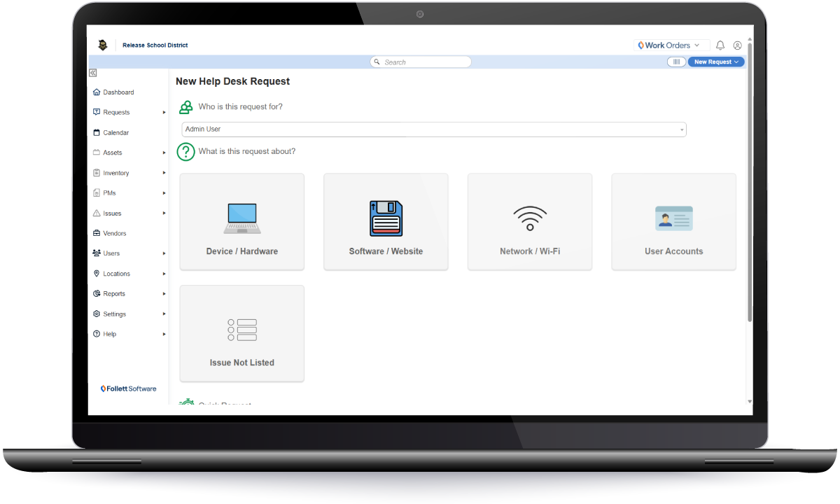
Task: Go to Calendar in the sidebar
Action: click(115, 133)
